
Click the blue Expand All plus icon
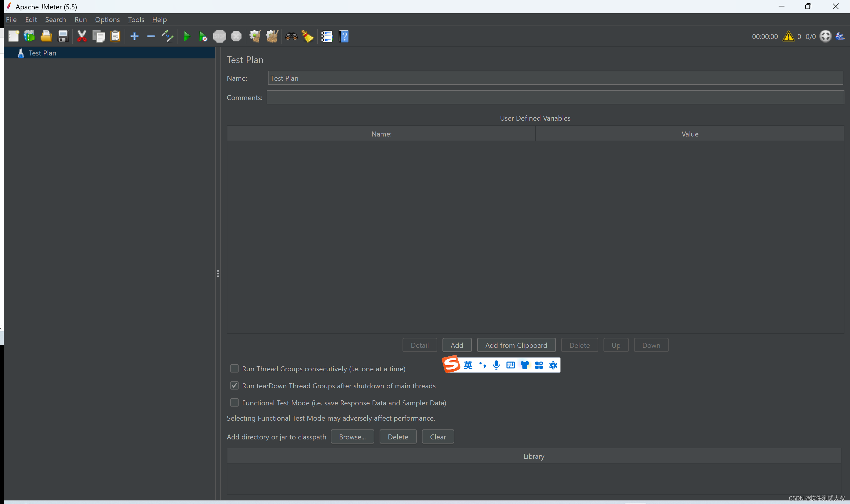pos(135,36)
